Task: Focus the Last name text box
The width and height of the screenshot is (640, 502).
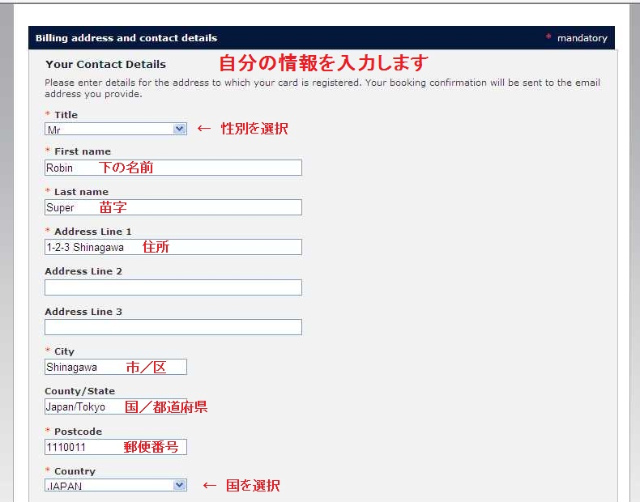Action: coord(173,208)
